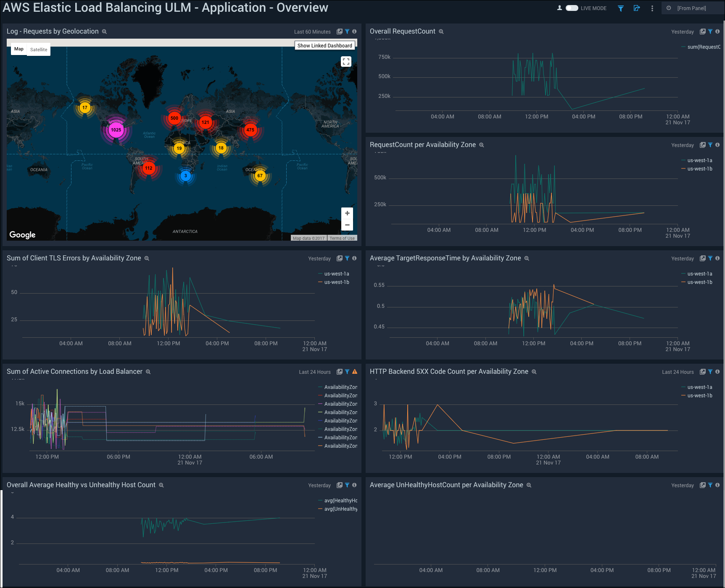This screenshot has width=725, height=588.
Task: Click the dashboard filter funnel icon in header
Action: click(620, 8)
